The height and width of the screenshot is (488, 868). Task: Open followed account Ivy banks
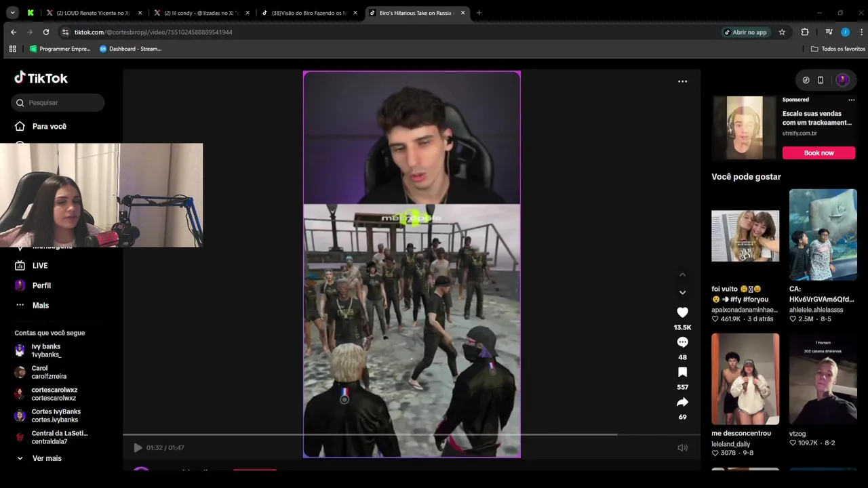click(46, 350)
